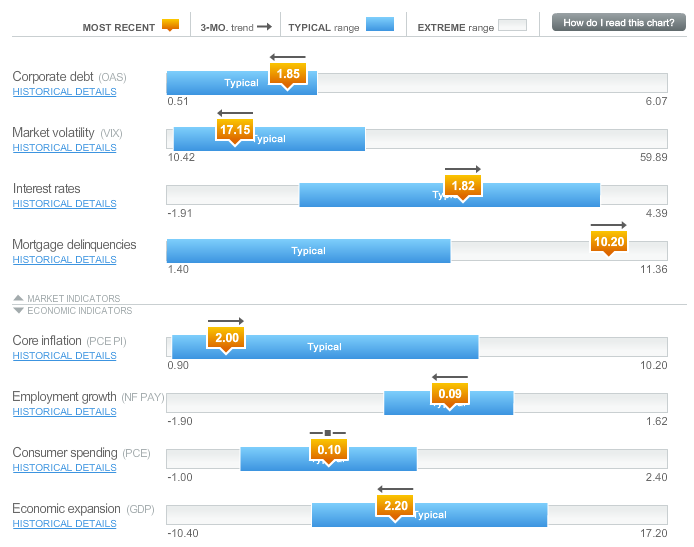Click the blue Typical range swatch in legend
The height and width of the screenshot is (547, 694).
380,25
